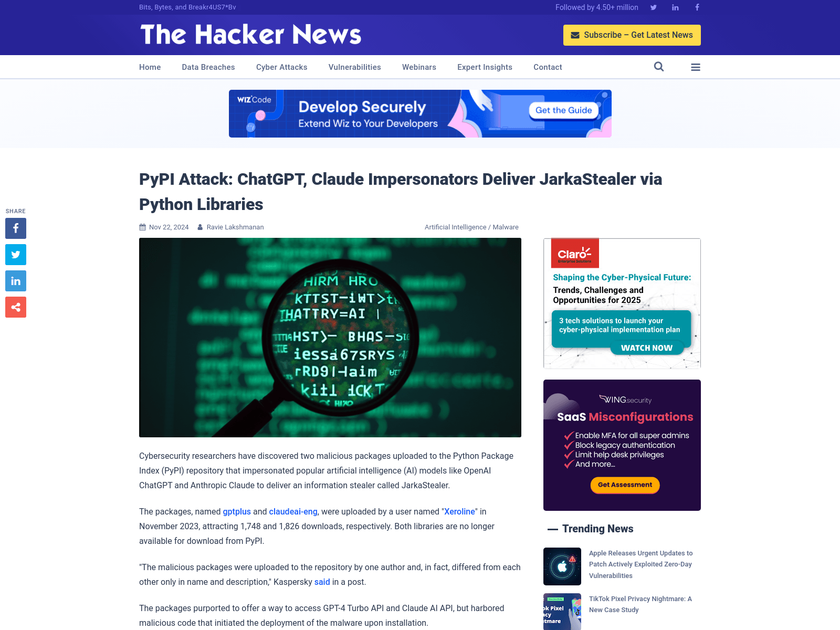Open the magnifying glass article image

tap(330, 338)
